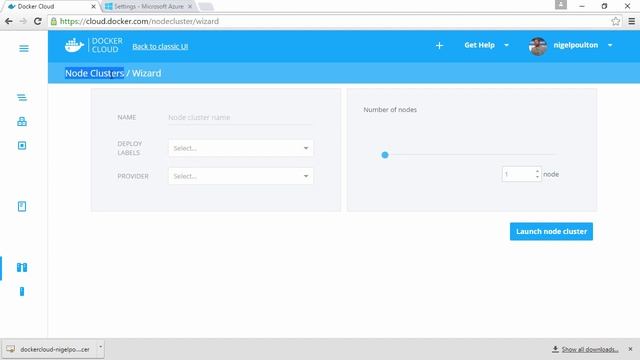Open a new browser tab
The image size is (640, 360).
[x=206, y=7]
